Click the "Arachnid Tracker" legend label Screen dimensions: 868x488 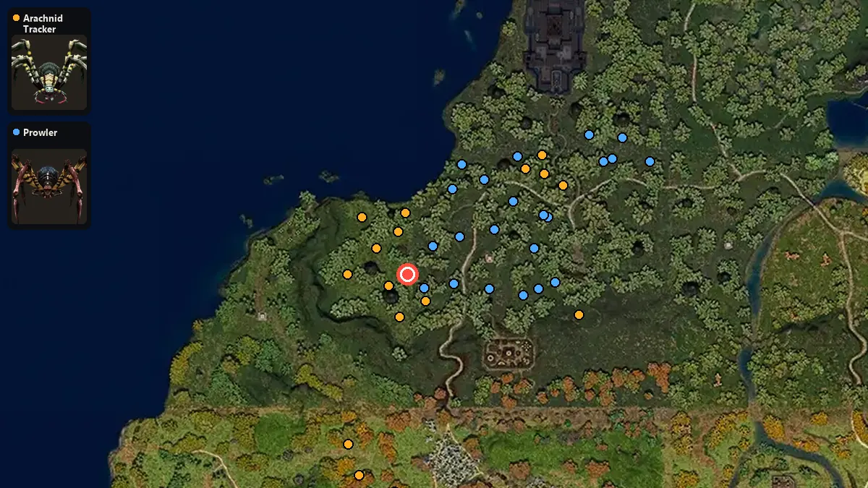(43, 23)
